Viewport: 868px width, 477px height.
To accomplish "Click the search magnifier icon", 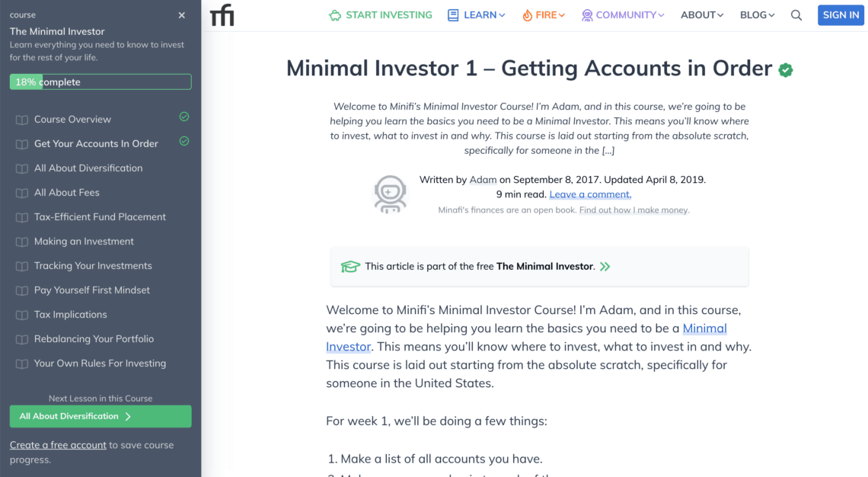I will [x=796, y=15].
